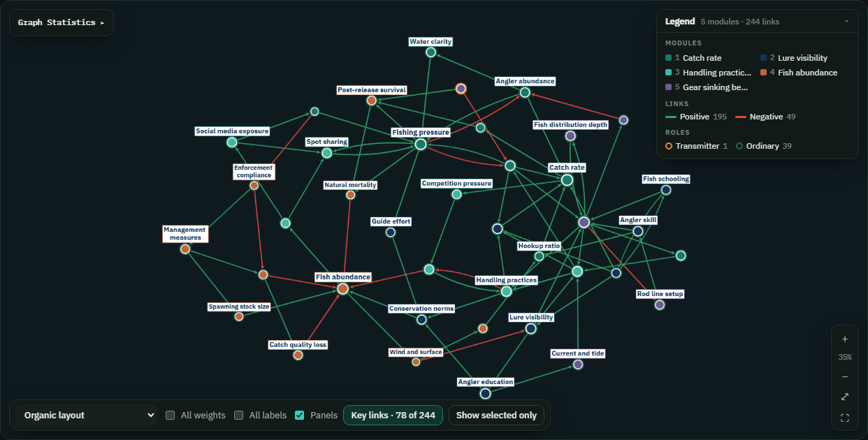Toggle Transmitter role in the legend
The width and height of the screenshot is (868, 440).
pos(696,146)
